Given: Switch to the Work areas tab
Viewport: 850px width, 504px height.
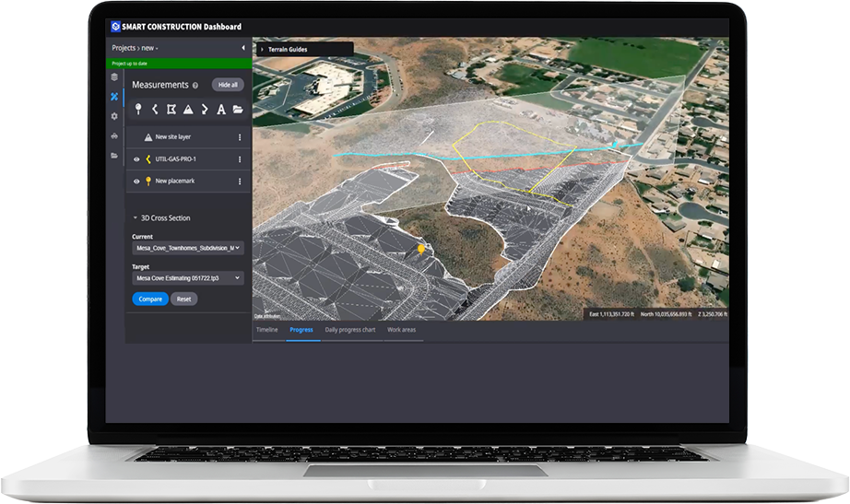Looking at the screenshot, I should (402, 330).
